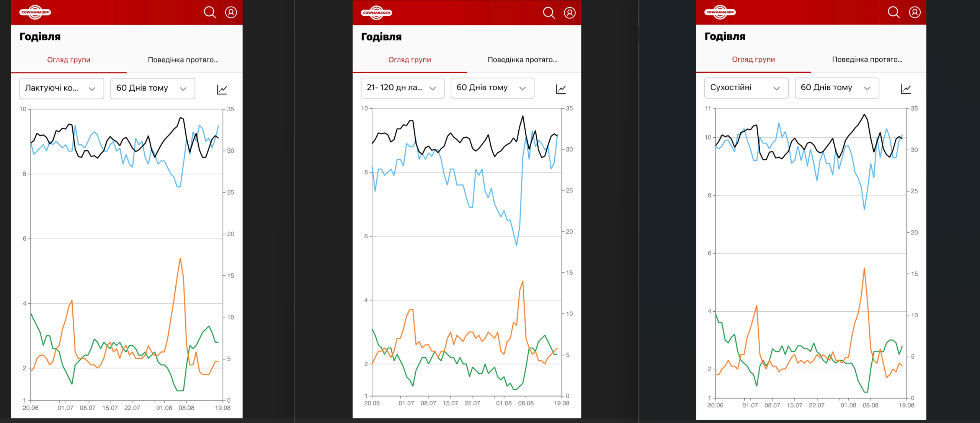This screenshot has width=980, height=423.
Task: Open the '60 Днів тому' dropdown in the left panel
Action: point(153,88)
